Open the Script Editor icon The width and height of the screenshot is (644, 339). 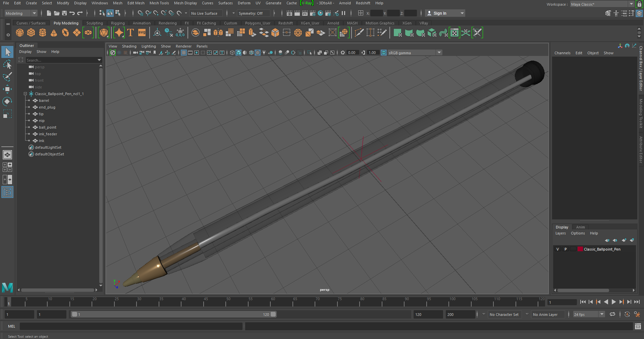point(638,326)
